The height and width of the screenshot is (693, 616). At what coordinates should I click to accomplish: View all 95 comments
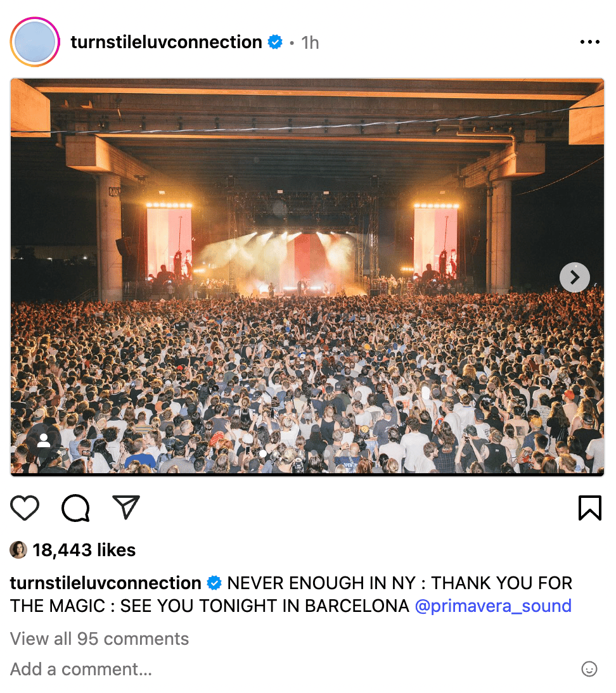[x=99, y=639]
